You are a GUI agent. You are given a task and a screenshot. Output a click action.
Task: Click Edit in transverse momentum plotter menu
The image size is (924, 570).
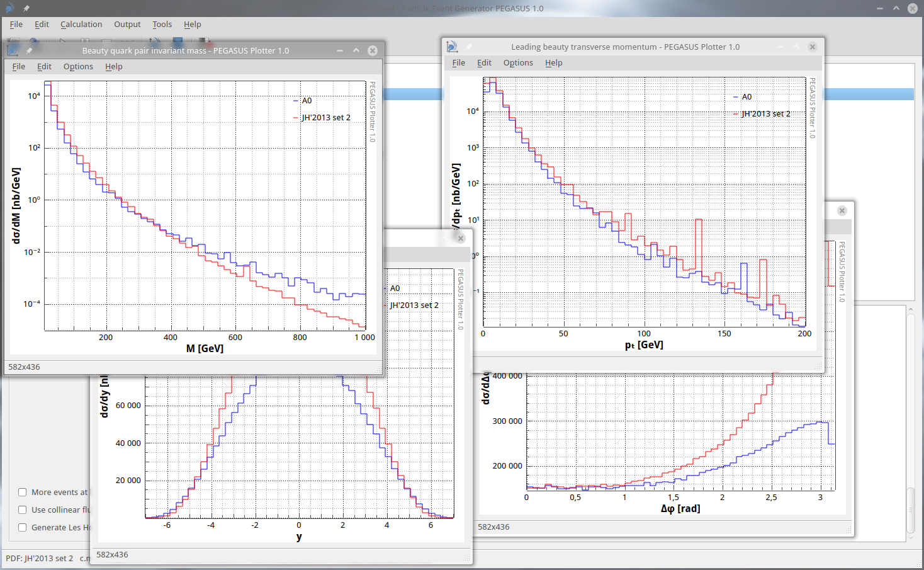(484, 63)
